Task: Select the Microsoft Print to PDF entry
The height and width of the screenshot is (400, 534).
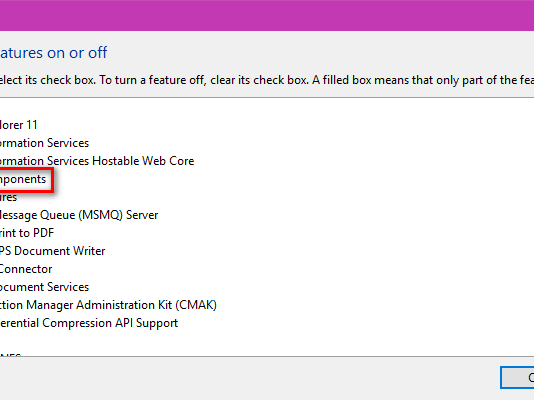Action: click(x=27, y=233)
